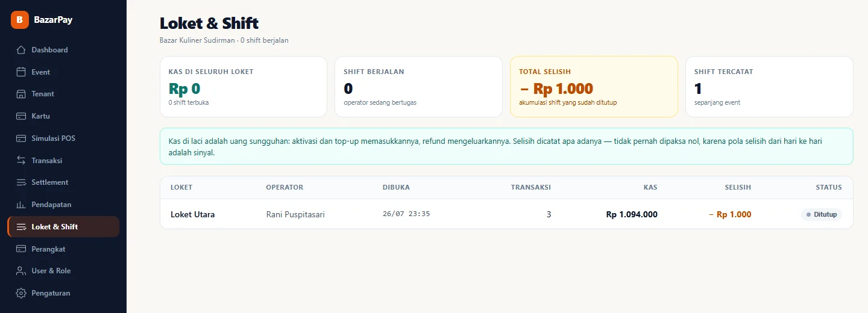Click the opened time 26/07 23:35
This screenshot has width=868, height=313.
pyautogui.click(x=406, y=214)
